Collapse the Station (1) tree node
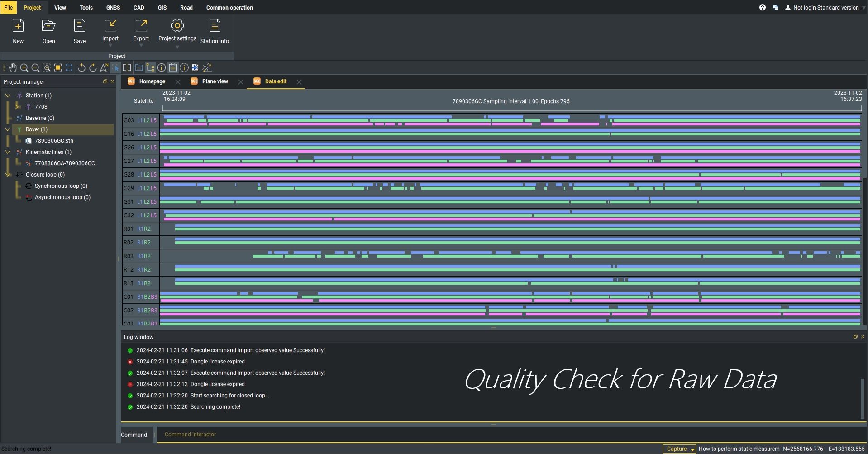Screen dimensions: 868x454 (x=8, y=96)
